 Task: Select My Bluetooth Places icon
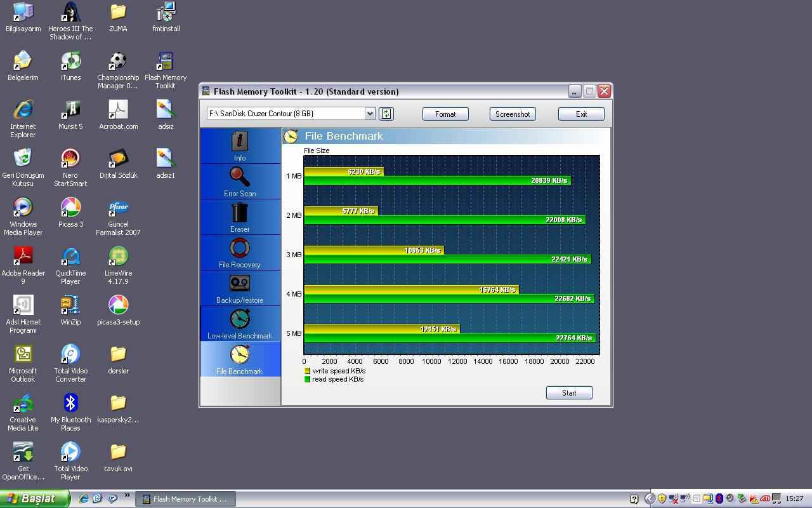tap(70, 412)
